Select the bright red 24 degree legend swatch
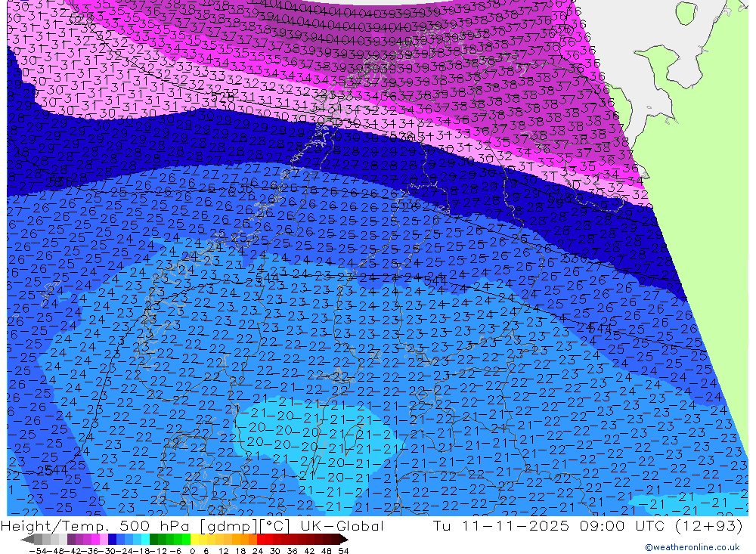This screenshot has width=756, height=554. pyautogui.click(x=261, y=540)
